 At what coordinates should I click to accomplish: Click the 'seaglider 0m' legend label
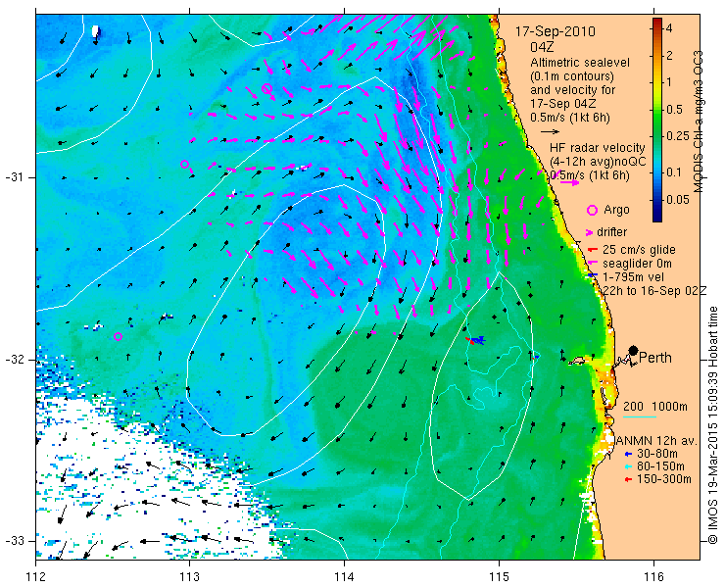click(x=637, y=264)
